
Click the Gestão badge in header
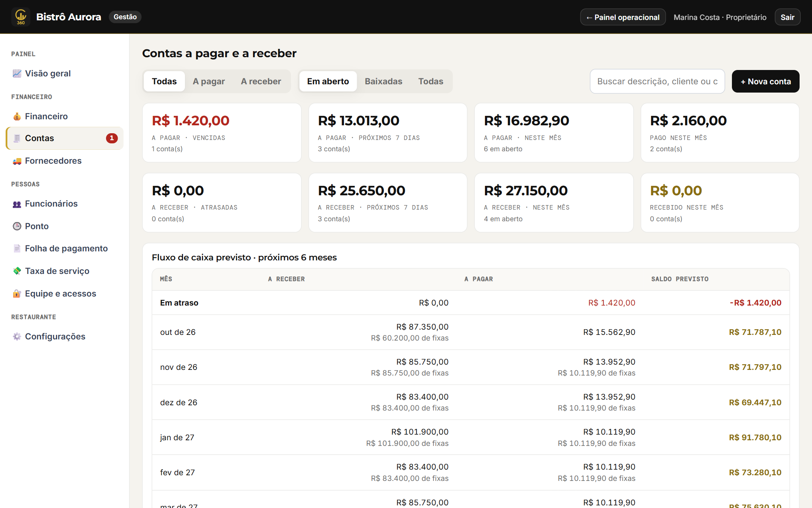[125, 17]
